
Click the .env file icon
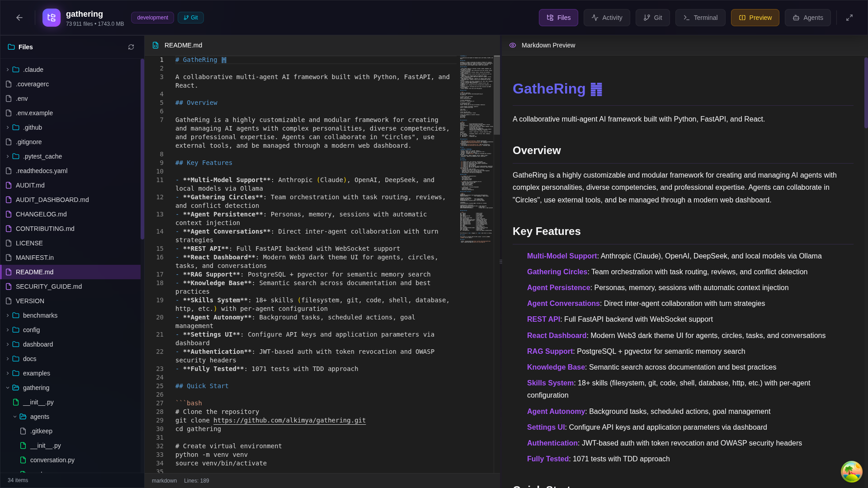[x=9, y=99]
